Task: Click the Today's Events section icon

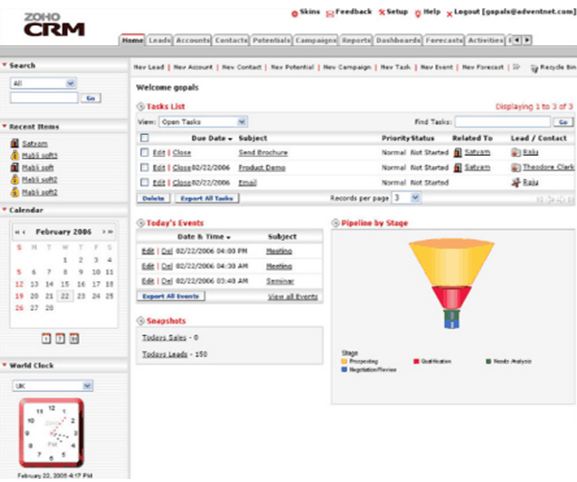Action: pyautogui.click(x=141, y=223)
